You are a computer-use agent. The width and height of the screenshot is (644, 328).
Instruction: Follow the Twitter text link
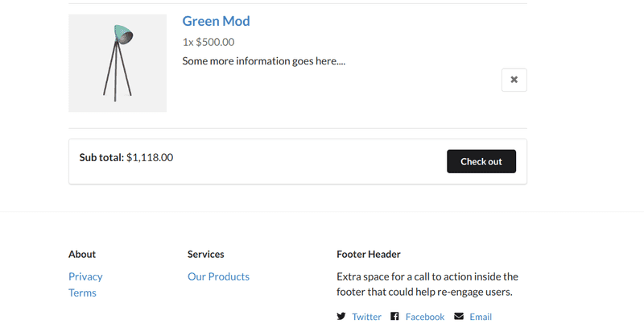pyautogui.click(x=367, y=317)
